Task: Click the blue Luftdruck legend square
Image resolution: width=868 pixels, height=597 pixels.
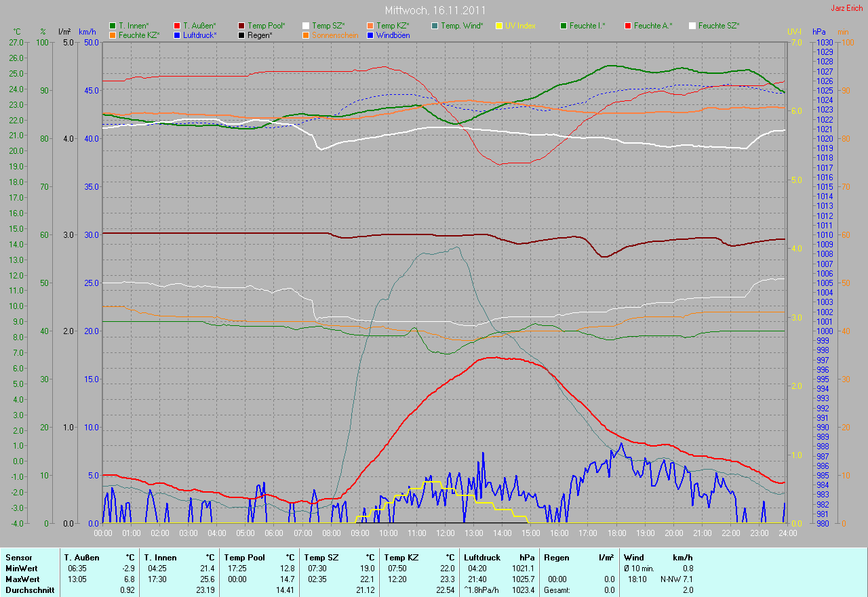Action: pyautogui.click(x=178, y=35)
